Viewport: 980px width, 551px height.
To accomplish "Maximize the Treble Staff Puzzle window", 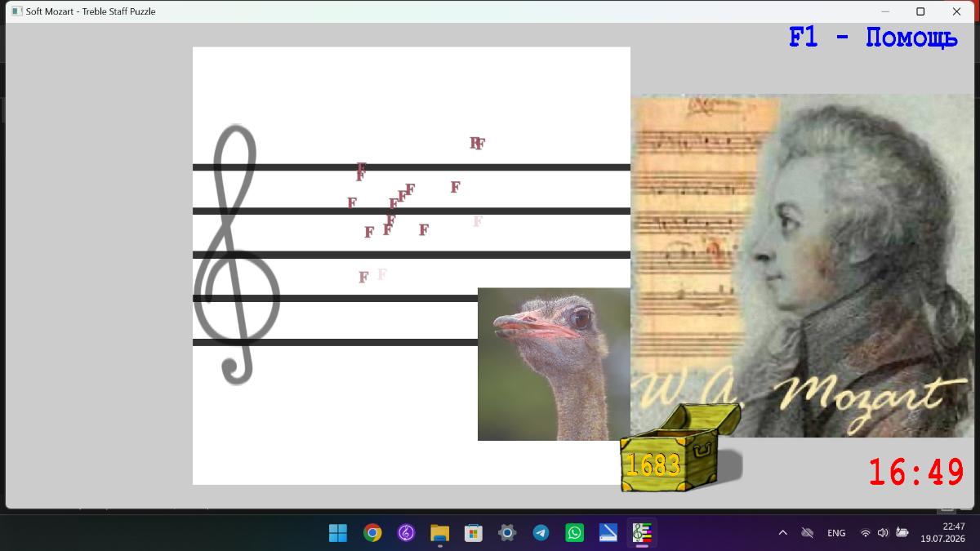I will [x=920, y=11].
